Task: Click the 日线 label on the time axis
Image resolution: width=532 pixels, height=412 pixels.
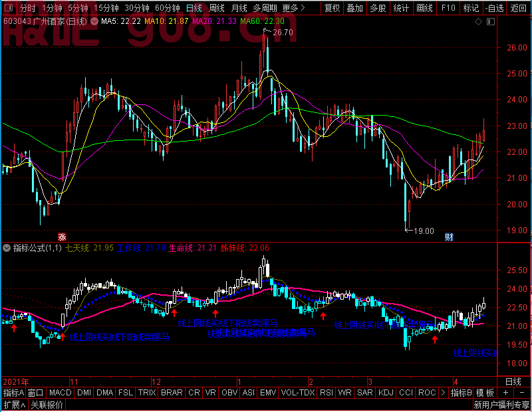Action: pos(513,381)
